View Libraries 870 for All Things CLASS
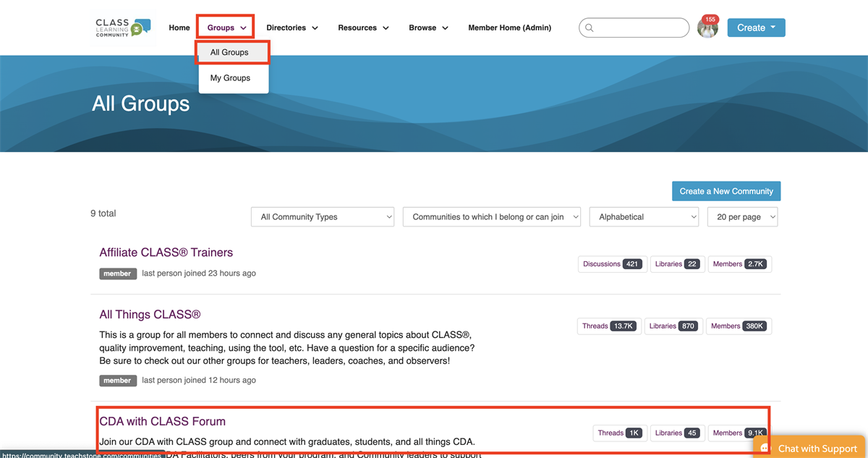The image size is (868, 458). 673,326
